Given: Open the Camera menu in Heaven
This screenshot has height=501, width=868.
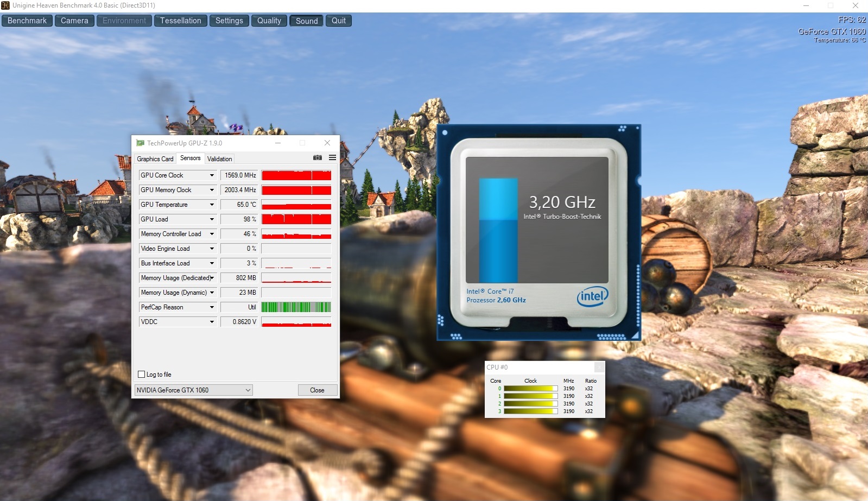Looking at the screenshot, I should pos(74,21).
